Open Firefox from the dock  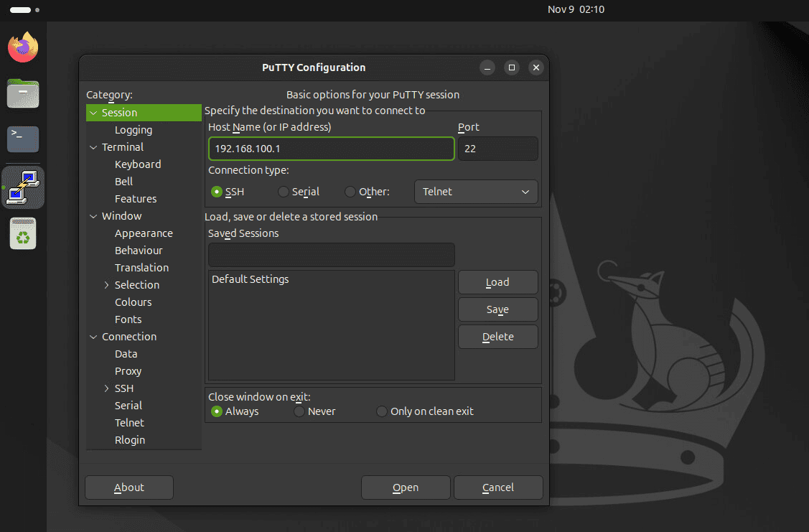click(x=22, y=47)
